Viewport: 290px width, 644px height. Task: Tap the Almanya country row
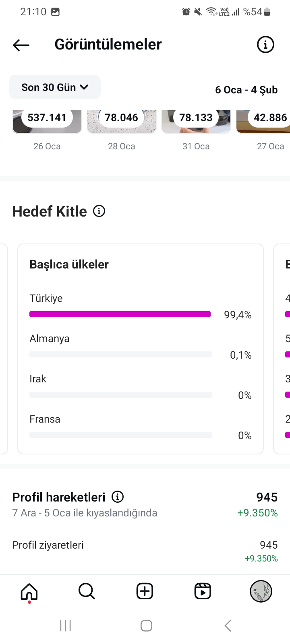(x=141, y=347)
